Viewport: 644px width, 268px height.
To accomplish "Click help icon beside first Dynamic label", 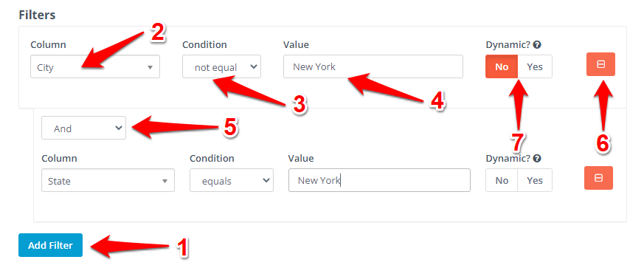I will tap(536, 44).
